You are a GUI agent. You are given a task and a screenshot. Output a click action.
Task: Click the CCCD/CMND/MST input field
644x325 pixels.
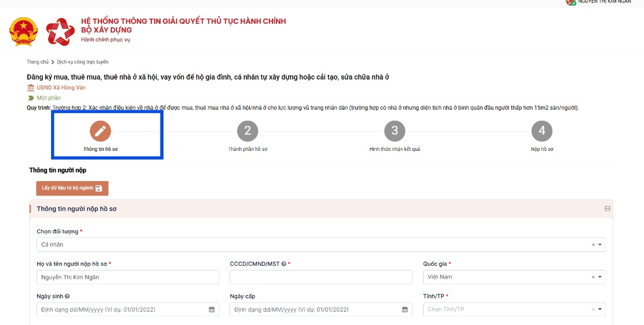321,277
